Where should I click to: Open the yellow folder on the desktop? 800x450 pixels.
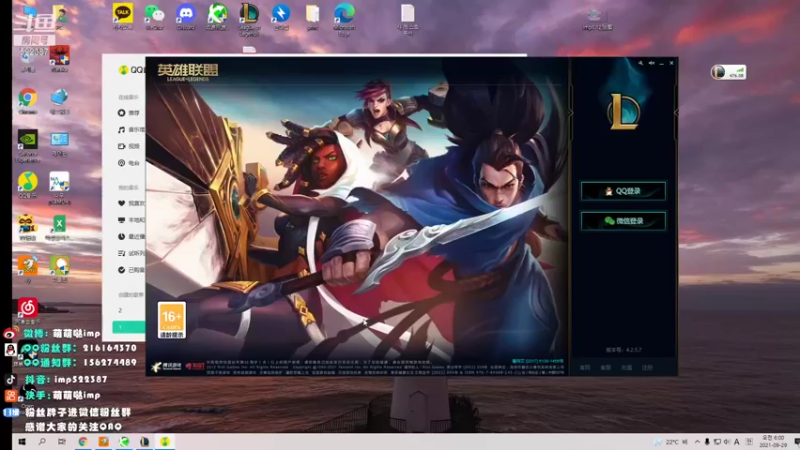click(x=312, y=16)
